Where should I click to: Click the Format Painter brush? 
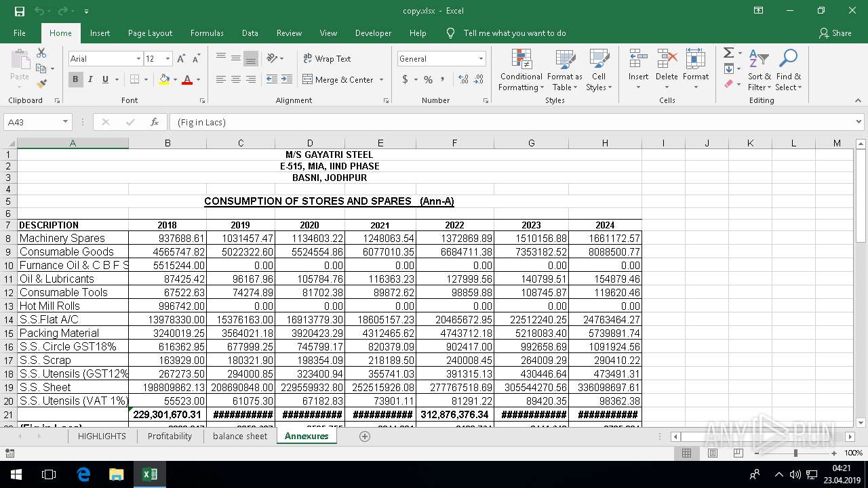[41, 84]
